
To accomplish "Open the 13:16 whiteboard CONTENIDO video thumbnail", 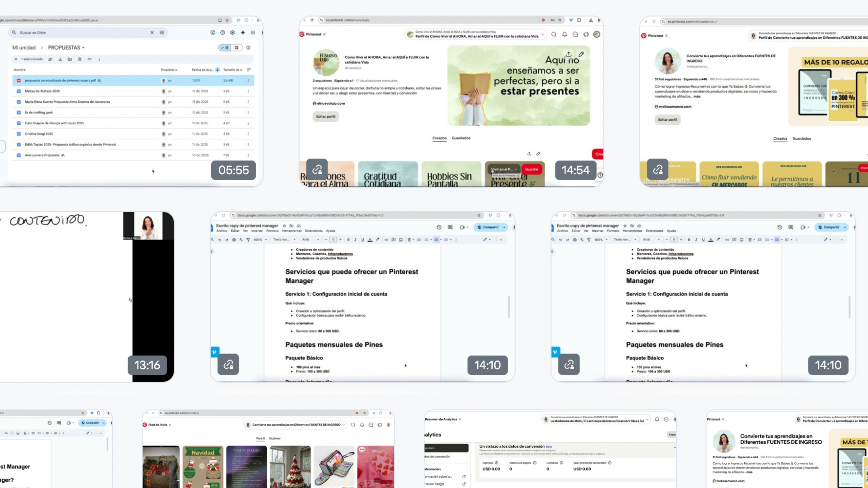I will point(87,297).
